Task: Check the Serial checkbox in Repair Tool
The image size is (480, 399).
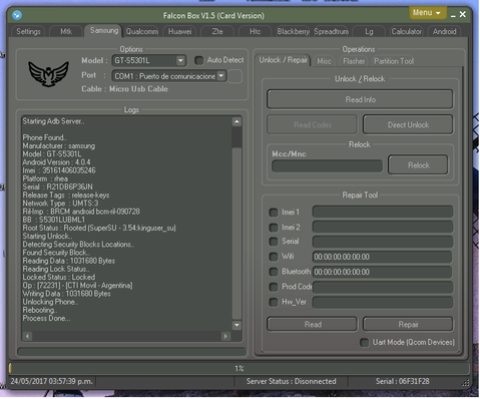Action: pyautogui.click(x=273, y=241)
